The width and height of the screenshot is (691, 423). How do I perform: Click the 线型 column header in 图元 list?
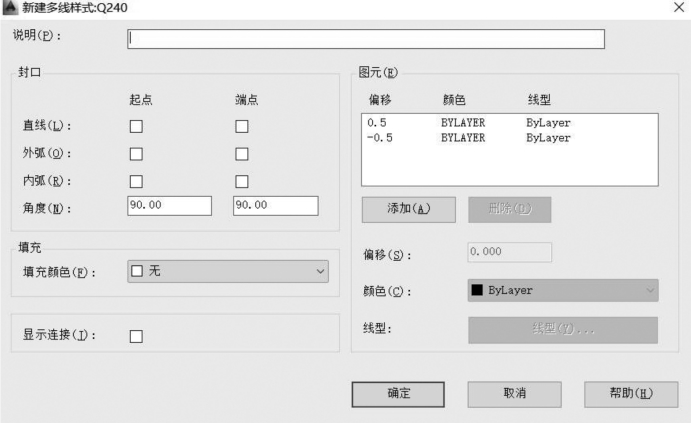(x=539, y=100)
